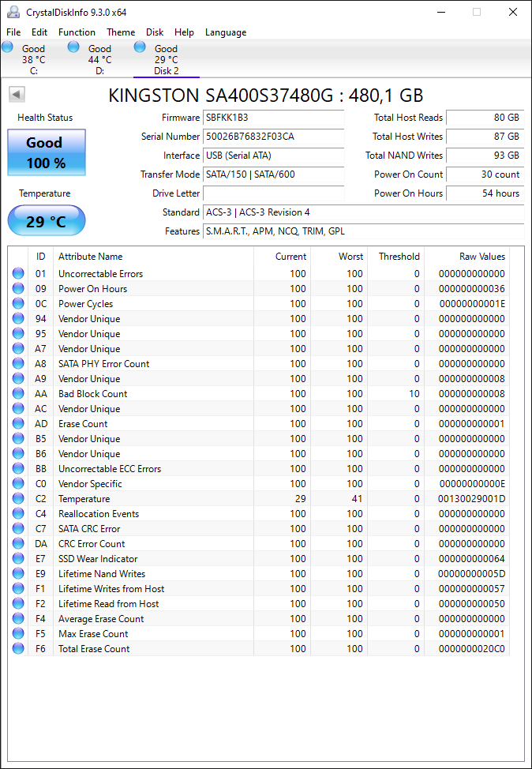Viewport: 532px width, 769px height.
Task: Click the Total NAND Writes value 93 GB
Action: tap(485, 156)
